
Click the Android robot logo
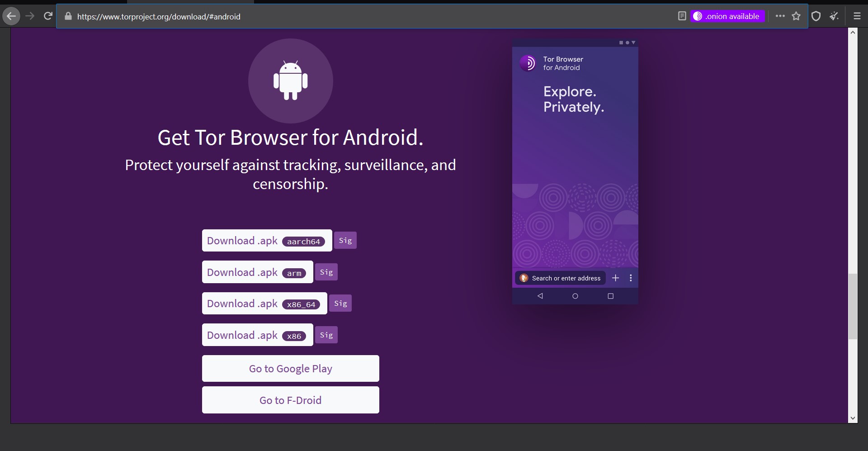point(291,81)
